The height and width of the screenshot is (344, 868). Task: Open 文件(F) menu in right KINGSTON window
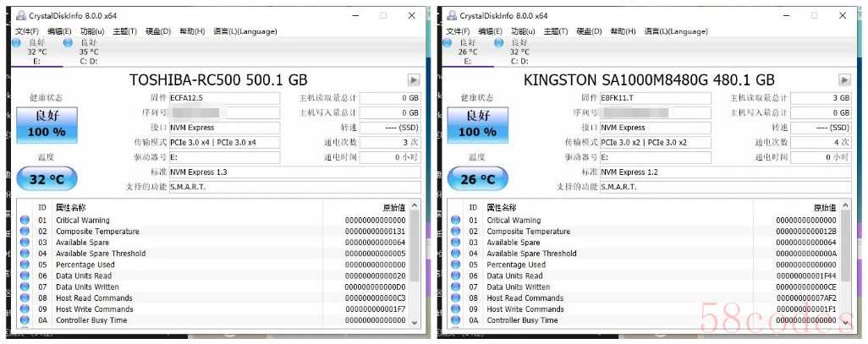click(x=458, y=31)
